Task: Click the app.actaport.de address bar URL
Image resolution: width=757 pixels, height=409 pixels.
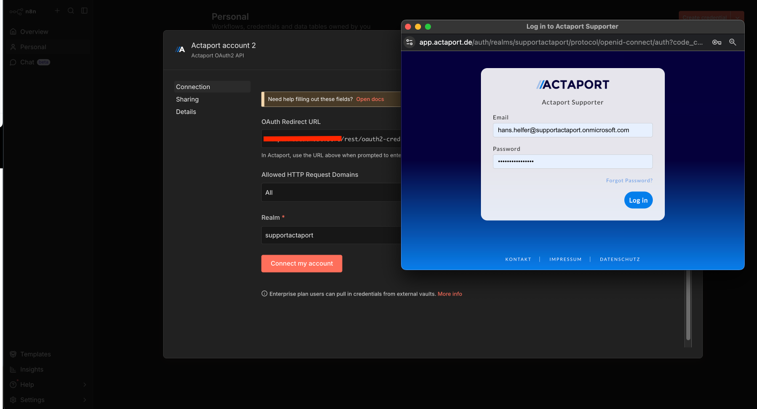Action: click(x=561, y=42)
